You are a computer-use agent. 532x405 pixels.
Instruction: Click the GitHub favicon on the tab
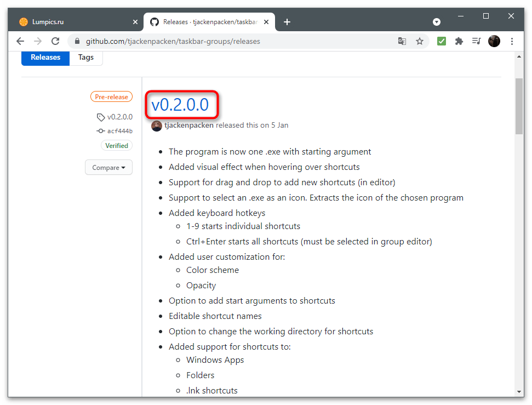coord(155,22)
